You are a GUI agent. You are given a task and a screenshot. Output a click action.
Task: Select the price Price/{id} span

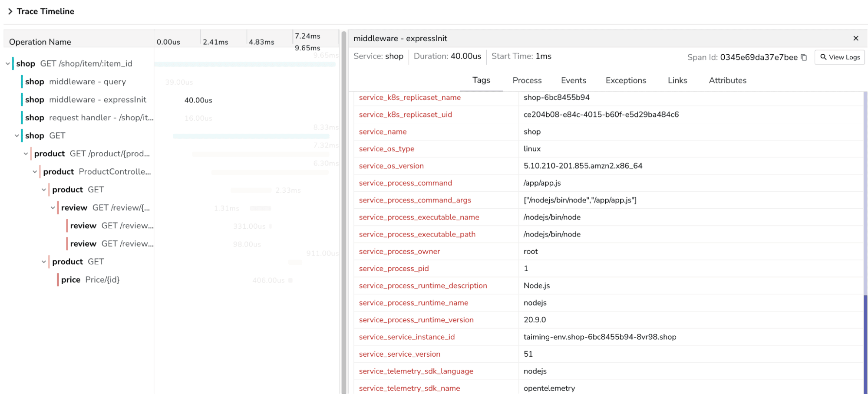tap(90, 280)
